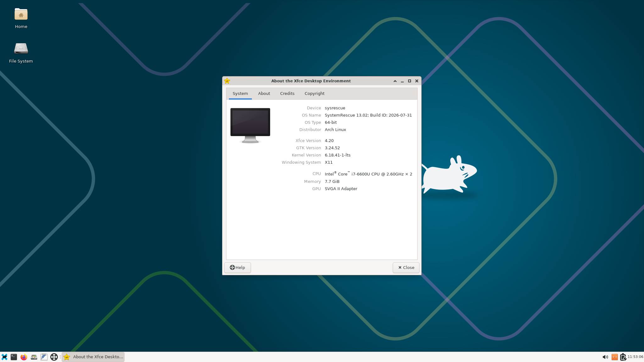Open the feather text editor launcher
Viewport: 644px width, 362px height.
click(x=44, y=357)
